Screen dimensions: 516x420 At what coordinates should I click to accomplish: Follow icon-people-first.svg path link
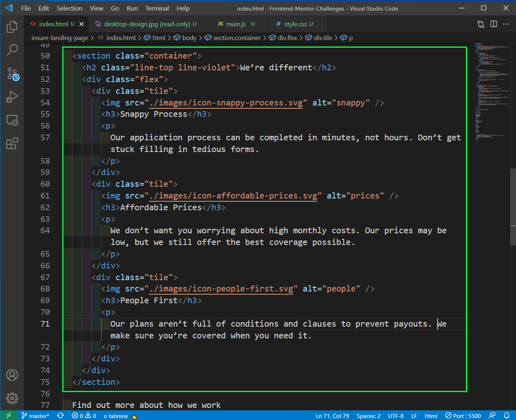coord(221,289)
